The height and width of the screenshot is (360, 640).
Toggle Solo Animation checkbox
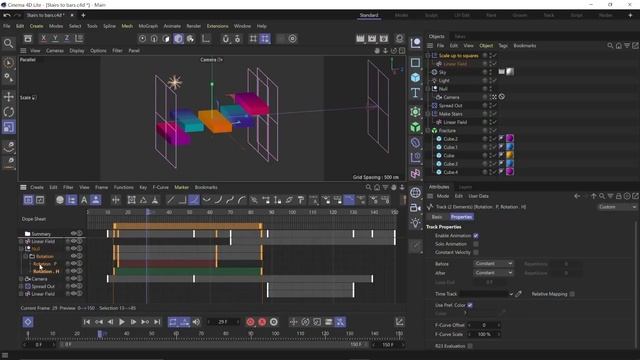[476, 244]
